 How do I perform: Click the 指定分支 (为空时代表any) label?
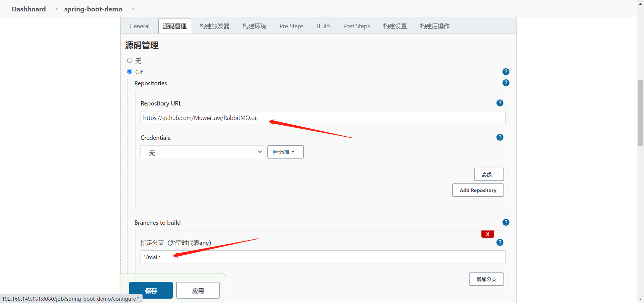(176, 243)
